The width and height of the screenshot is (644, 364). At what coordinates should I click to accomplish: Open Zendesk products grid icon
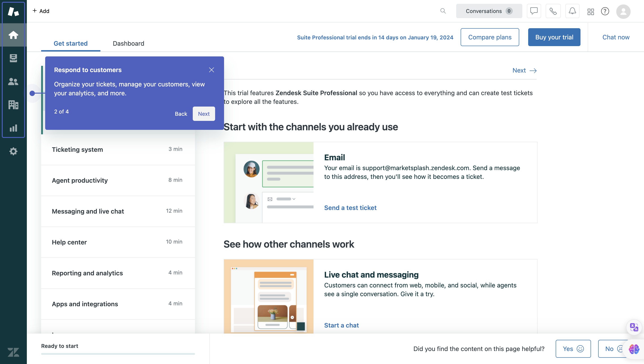pyautogui.click(x=591, y=11)
